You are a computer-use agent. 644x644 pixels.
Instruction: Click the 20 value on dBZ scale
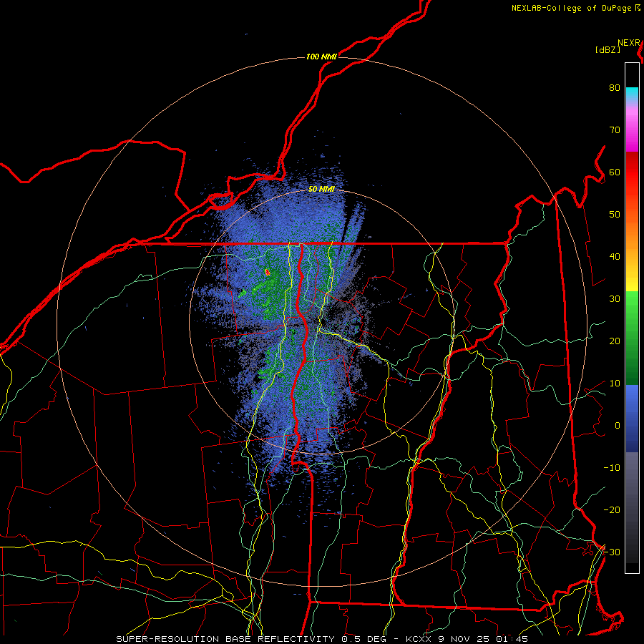point(615,341)
